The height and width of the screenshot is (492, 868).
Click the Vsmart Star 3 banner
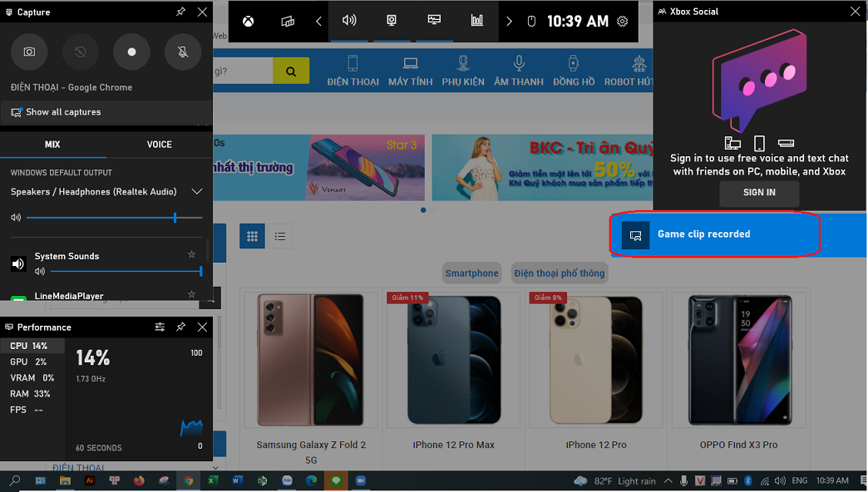319,168
